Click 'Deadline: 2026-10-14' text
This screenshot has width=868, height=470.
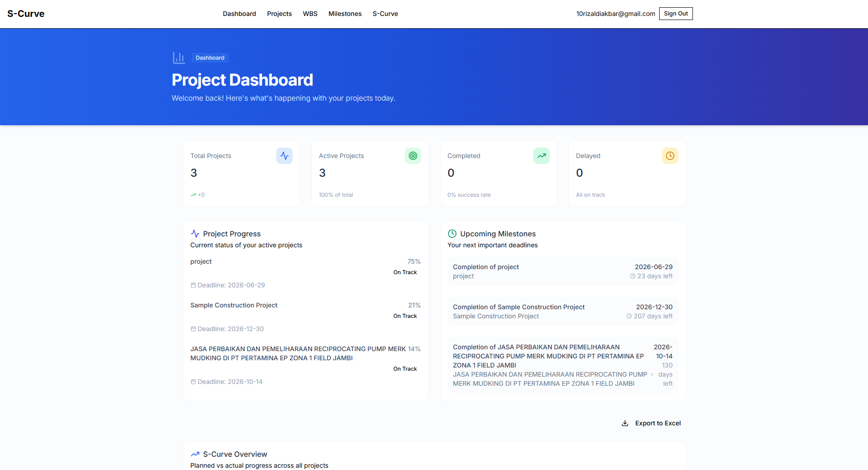(230, 382)
